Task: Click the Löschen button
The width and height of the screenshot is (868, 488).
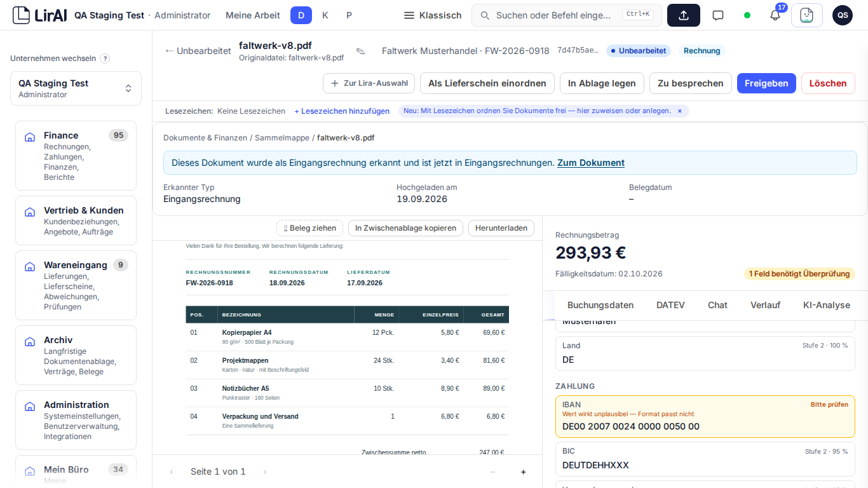Action: pos(828,83)
